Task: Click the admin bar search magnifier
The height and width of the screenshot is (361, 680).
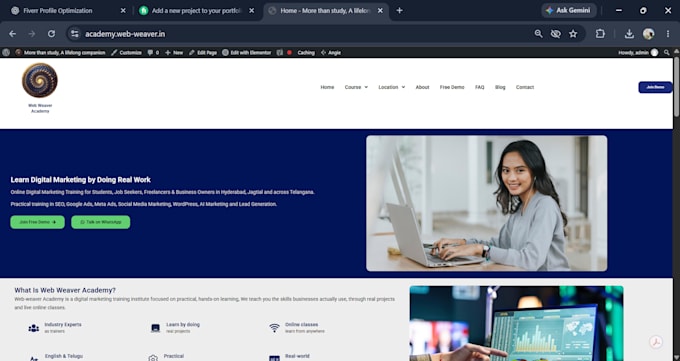Action: tap(667, 53)
